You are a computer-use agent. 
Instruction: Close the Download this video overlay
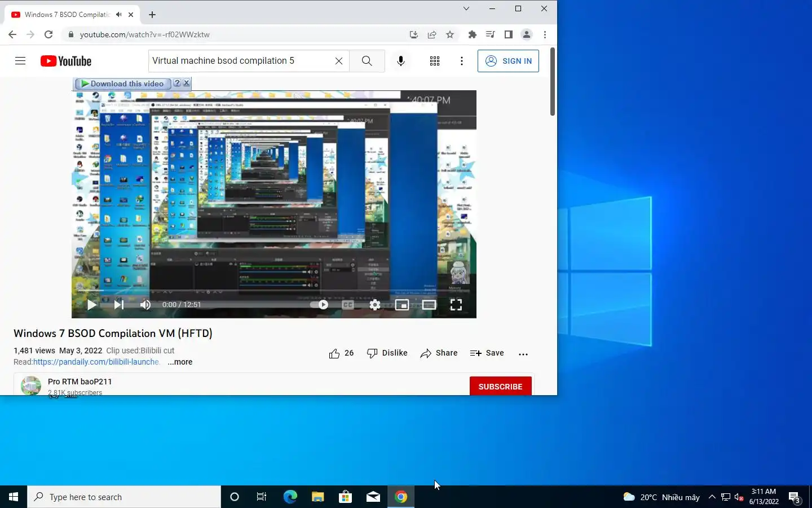coord(186,84)
